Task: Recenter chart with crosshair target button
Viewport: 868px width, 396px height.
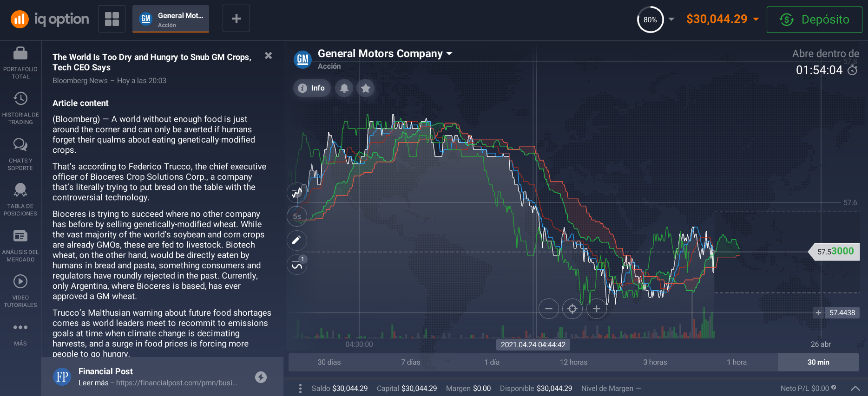Action: click(x=572, y=309)
